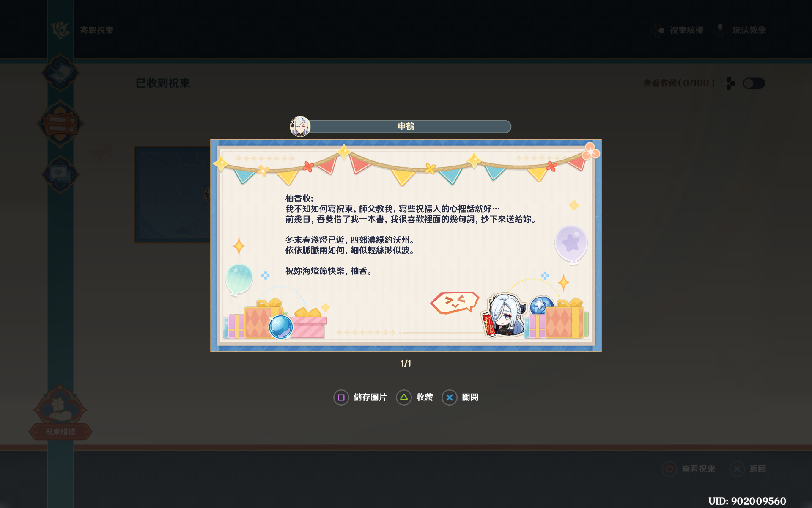Click the 依依脈脈兩如何 poem line
This screenshot has height=508, width=812.
click(350, 251)
